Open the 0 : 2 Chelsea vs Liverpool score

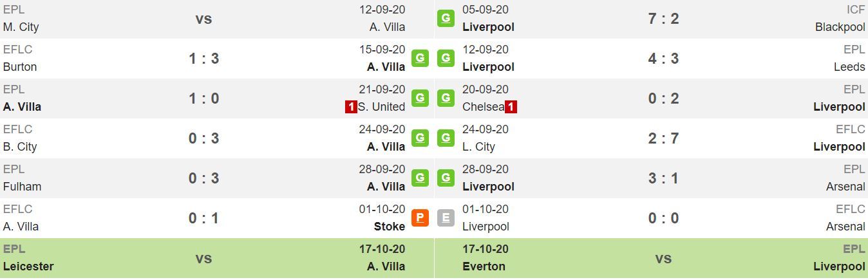tap(663, 98)
